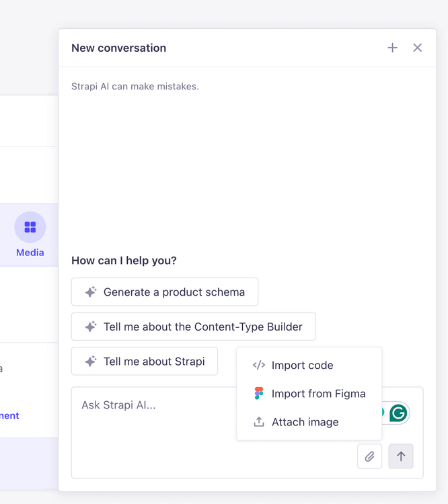Click the Generate a product schema suggestion

point(165,292)
